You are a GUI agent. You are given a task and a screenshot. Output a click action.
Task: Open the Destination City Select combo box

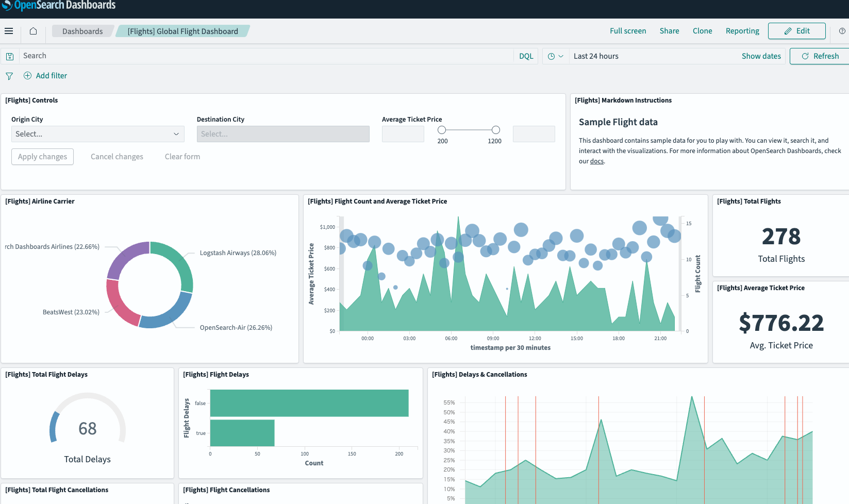283,134
